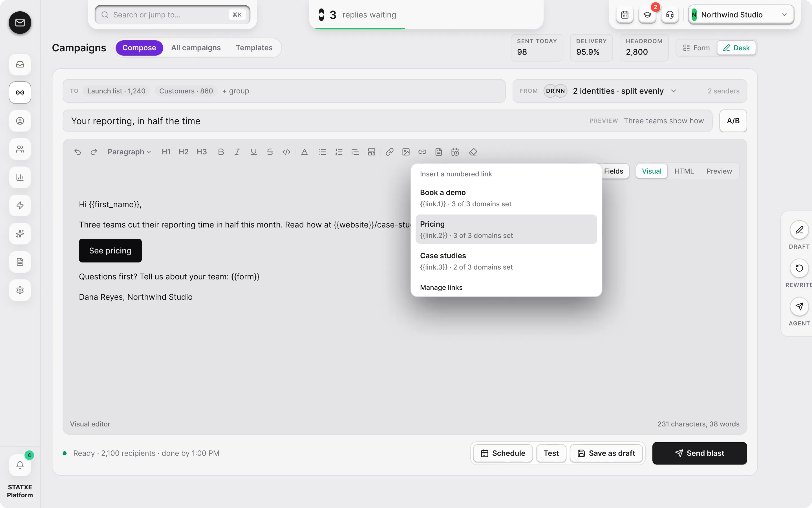Open automations lightning icon in sidebar

pos(20,205)
